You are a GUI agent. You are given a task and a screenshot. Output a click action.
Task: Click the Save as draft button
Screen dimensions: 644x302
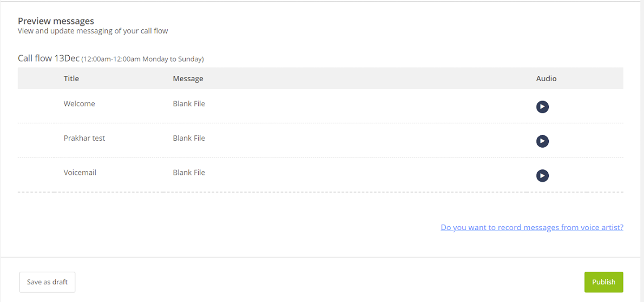[x=47, y=282]
